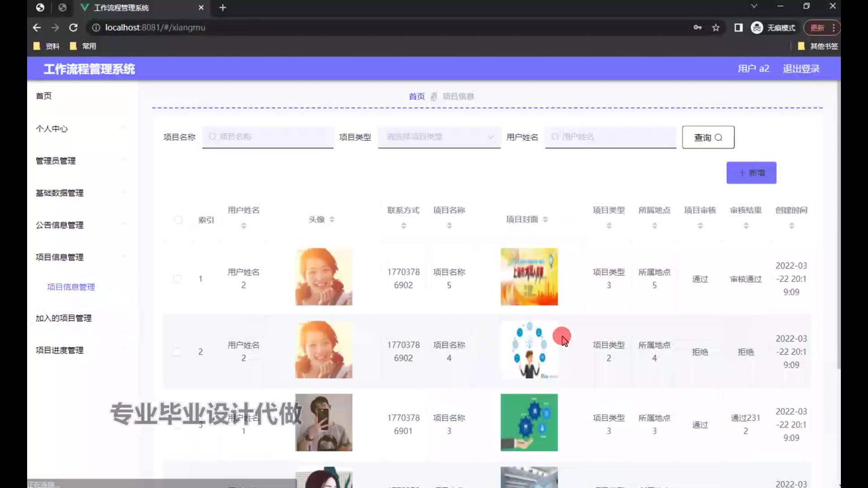
Task: Go back using the browser back arrow
Action: click(x=37, y=28)
